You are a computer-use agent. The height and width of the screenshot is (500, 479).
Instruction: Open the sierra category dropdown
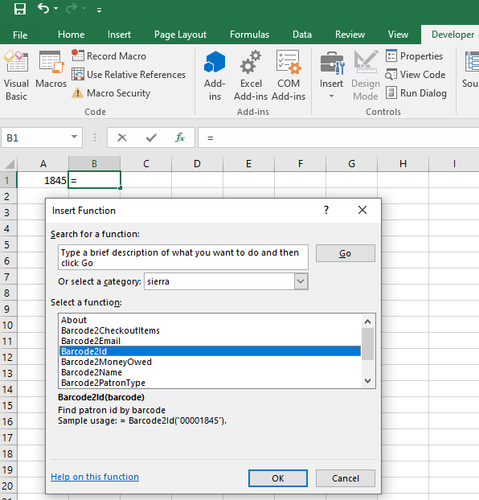tap(301, 281)
